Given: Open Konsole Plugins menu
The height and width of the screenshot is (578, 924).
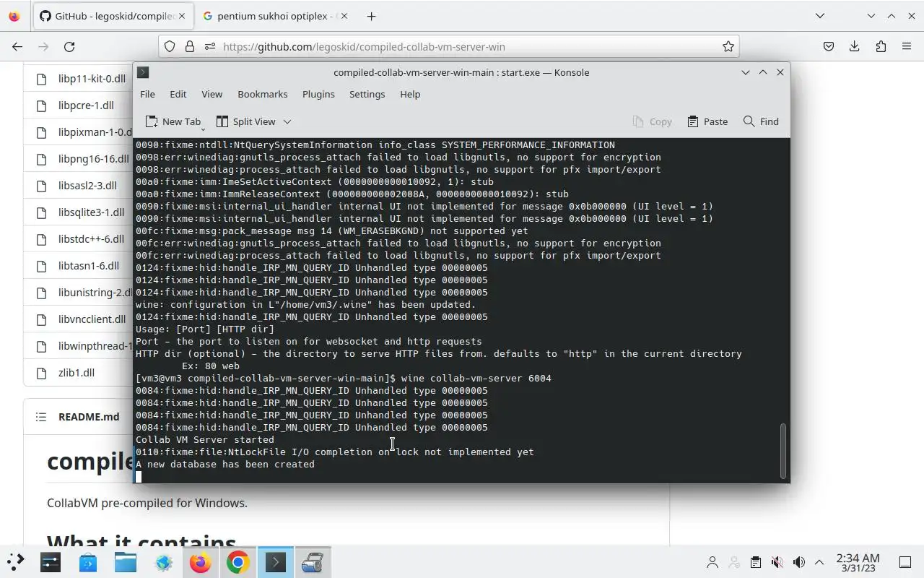Looking at the screenshot, I should pyautogui.click(x=318, y=94).
